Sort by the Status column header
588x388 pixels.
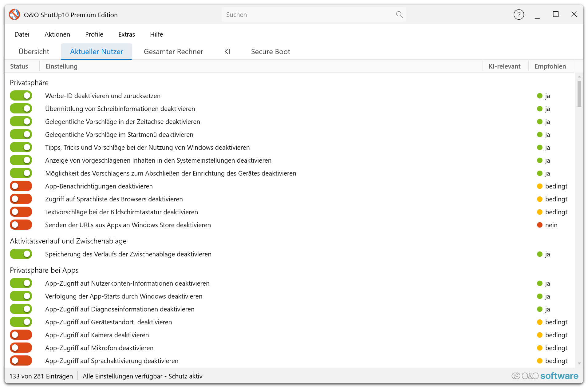[22, 66]
